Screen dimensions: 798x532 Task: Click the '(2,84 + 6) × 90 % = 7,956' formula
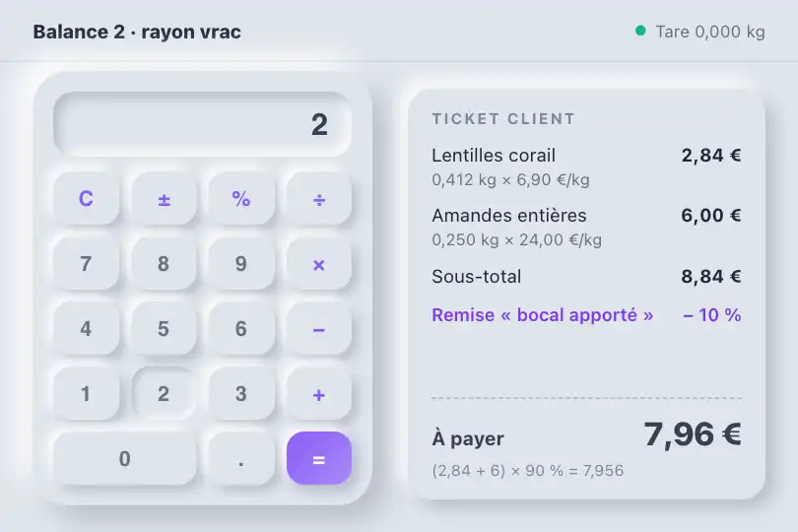pos(527,470)
